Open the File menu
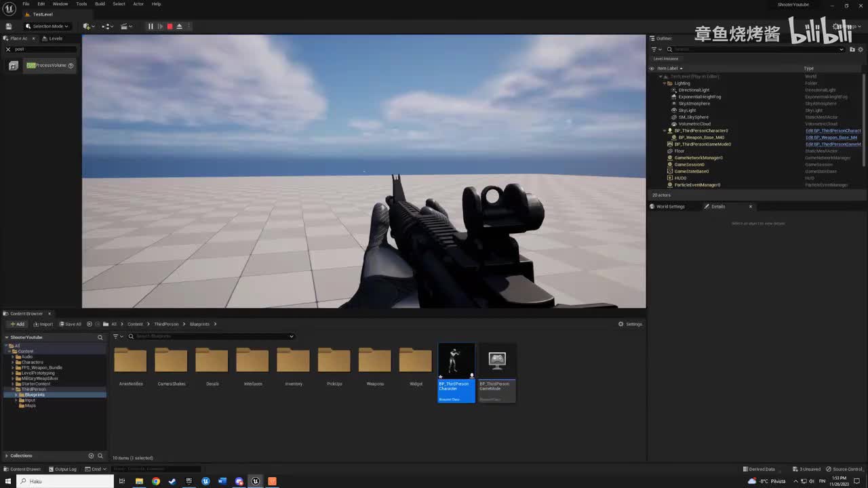 [26, 4]
